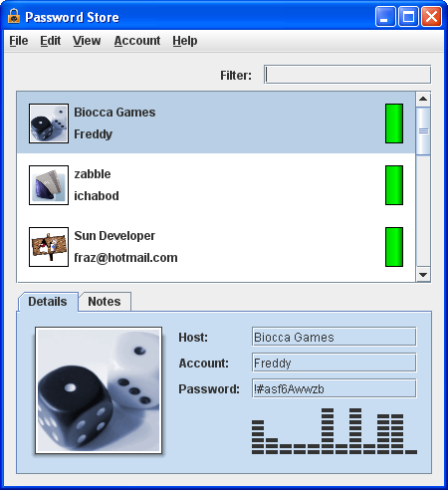This screenshot has width=448, height=490.
Task: Open the Account menu
Action: tap(137, 41)
